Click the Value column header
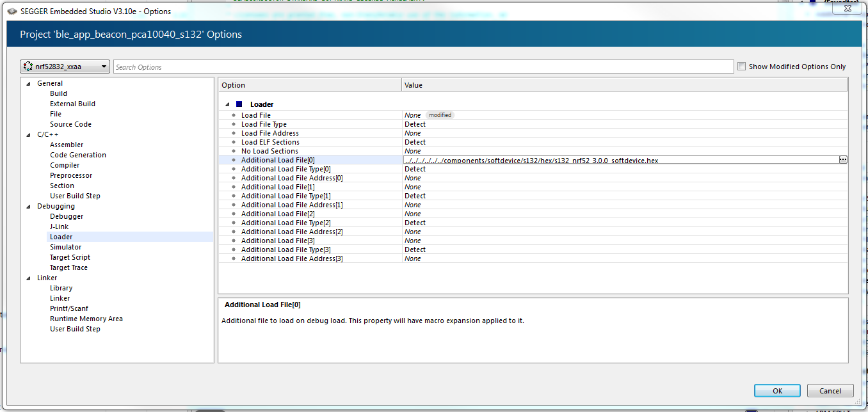868x412 pixels. [624, 85]
